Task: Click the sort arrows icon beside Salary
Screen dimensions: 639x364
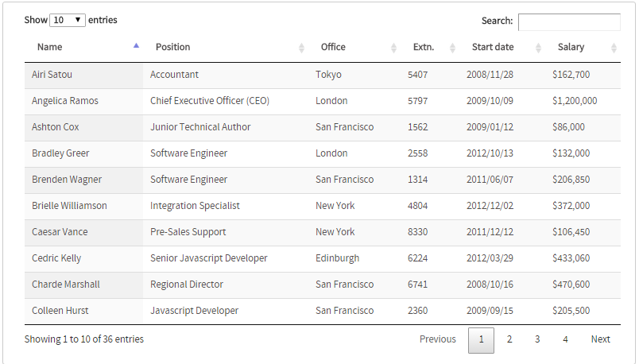Action: click(614, 48)
